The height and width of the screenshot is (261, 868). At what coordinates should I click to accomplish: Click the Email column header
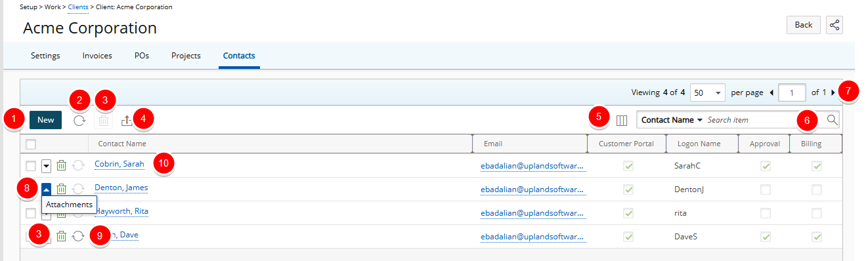coord(493,144)
